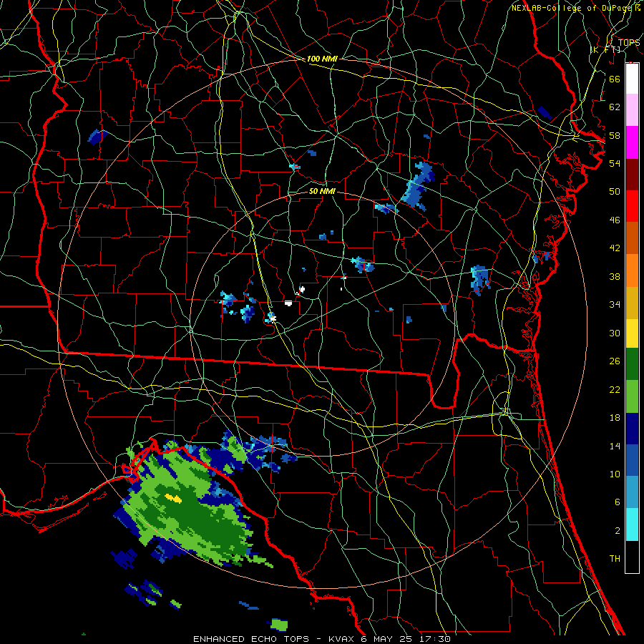
Task: Click the 66 value on legend
Action: point(615,79)
